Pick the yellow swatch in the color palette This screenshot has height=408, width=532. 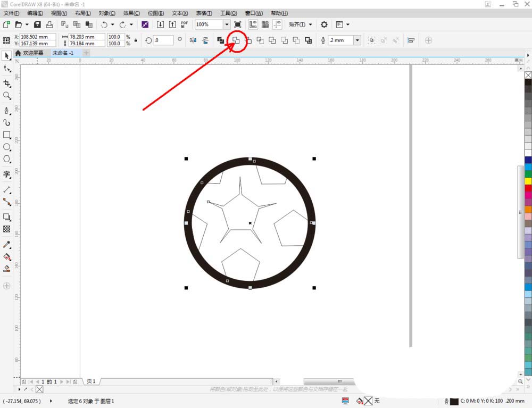pos(528,181)
